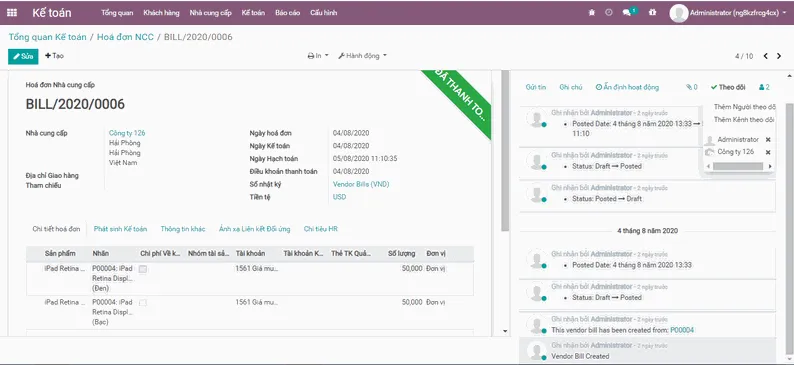Open Vendor Bills (VND) journal link
The image size is (794, 365).
[361, 184]
